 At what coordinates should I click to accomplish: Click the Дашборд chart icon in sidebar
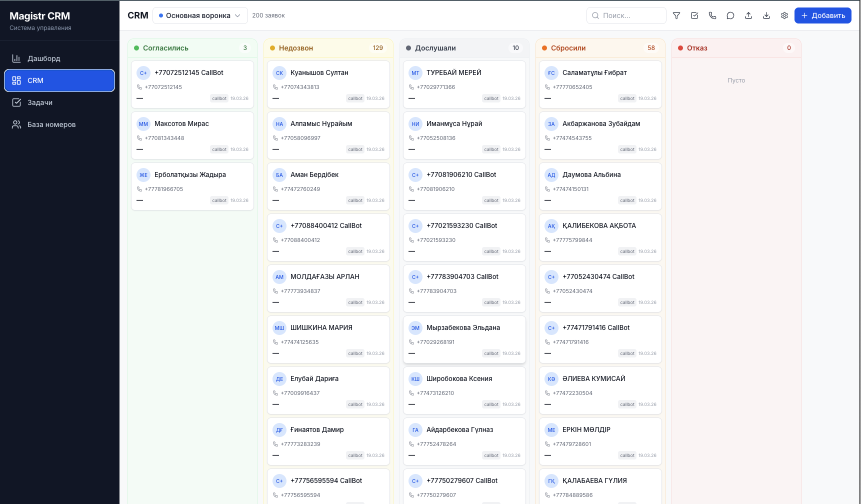click(x=16, y=58)
